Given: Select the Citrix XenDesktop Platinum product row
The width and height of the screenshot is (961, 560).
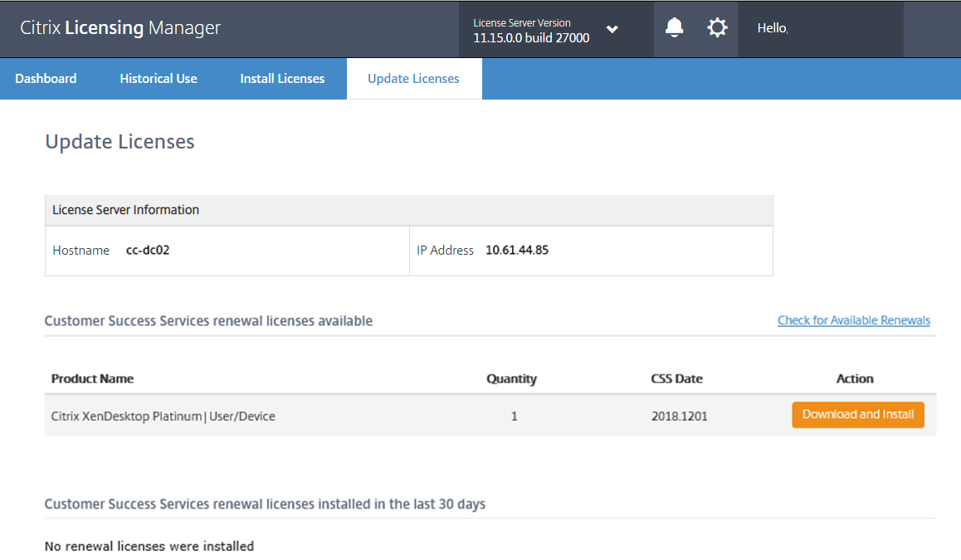Looking at the screenshot, I should click(163, 416).
